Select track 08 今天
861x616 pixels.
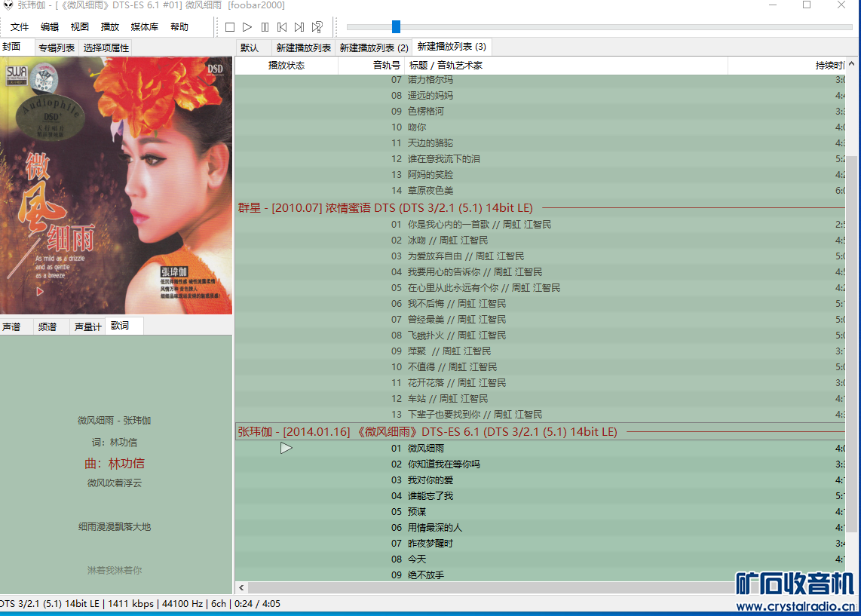tap(541, 559)
